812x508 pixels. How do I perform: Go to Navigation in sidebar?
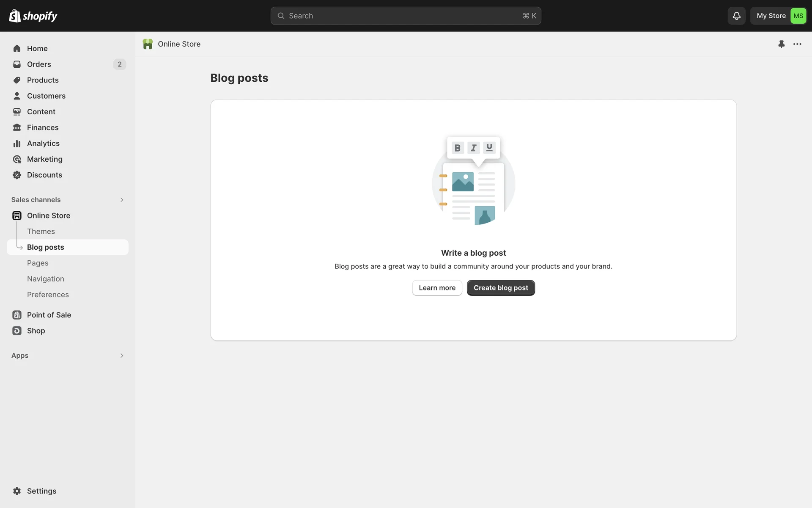point(46,279)
